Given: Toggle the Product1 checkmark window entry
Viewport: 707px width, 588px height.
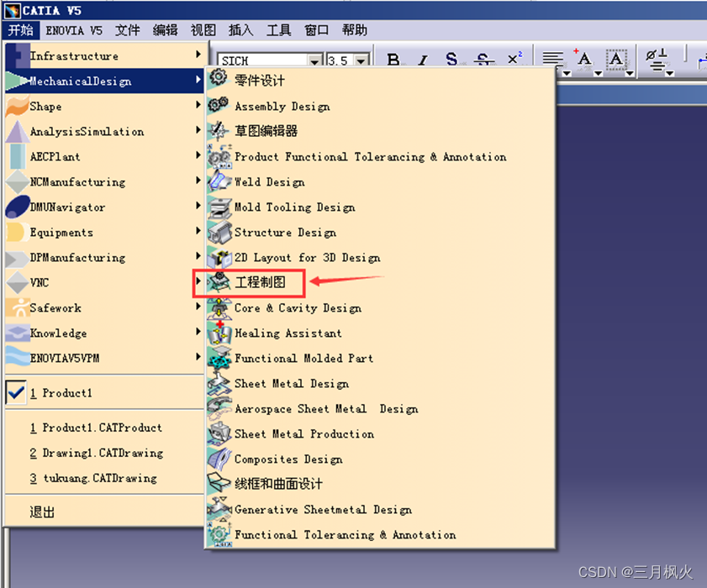Looking at the screenshot, I should pos(16,393).
